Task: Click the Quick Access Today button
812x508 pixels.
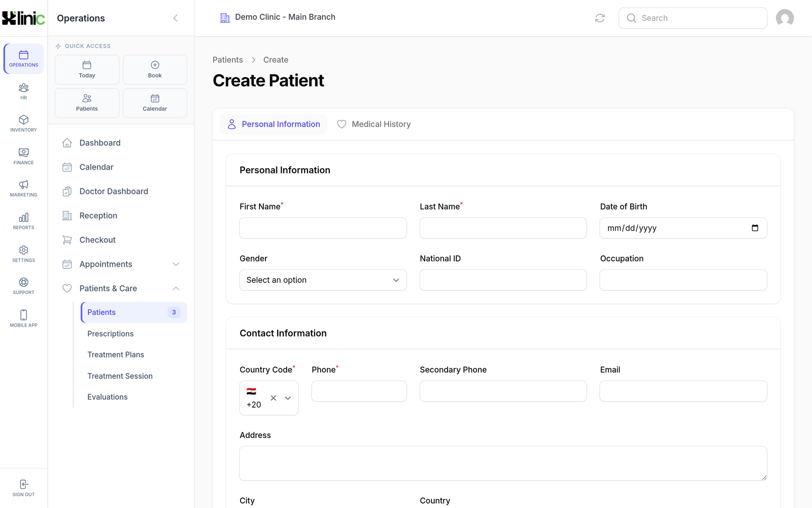Action: [87, 70]
